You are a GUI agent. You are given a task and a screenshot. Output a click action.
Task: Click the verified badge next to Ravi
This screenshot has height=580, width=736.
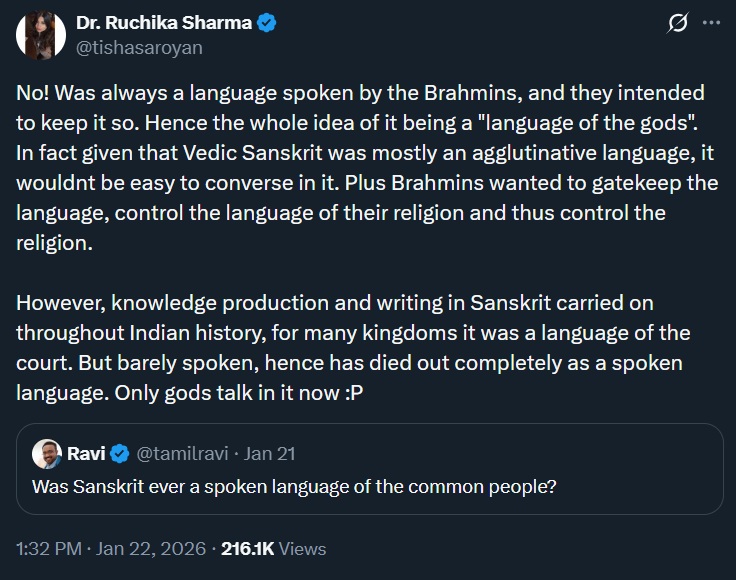click(x=119, y=454)
